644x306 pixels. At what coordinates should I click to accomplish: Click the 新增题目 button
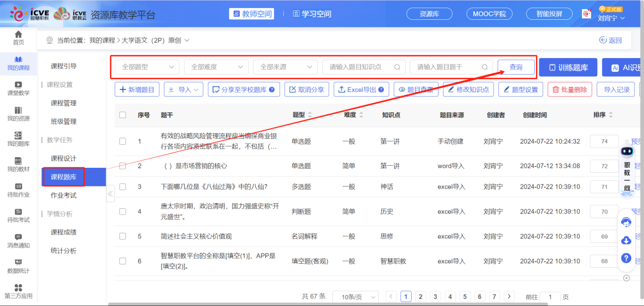pyautogui.click(x=137, y=89)
